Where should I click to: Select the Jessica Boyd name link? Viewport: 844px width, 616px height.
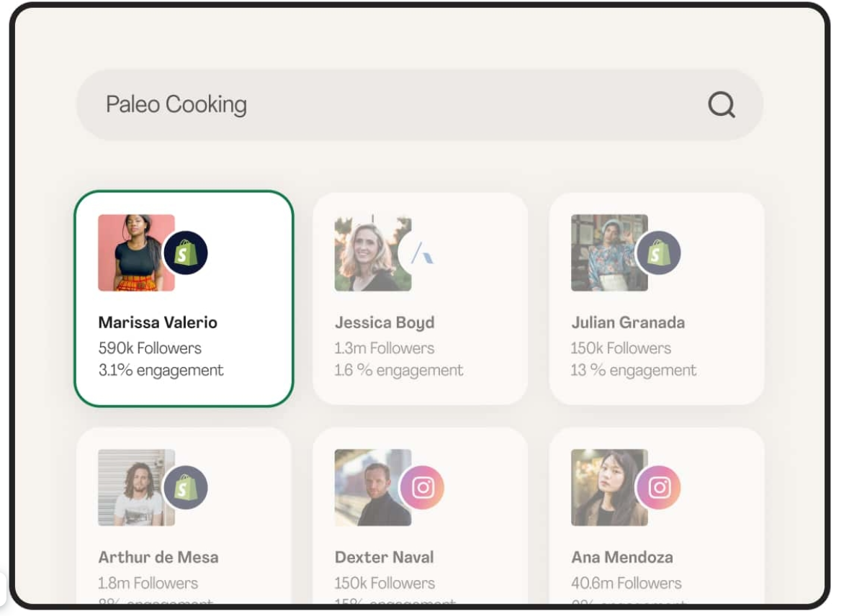click(385, 322)
